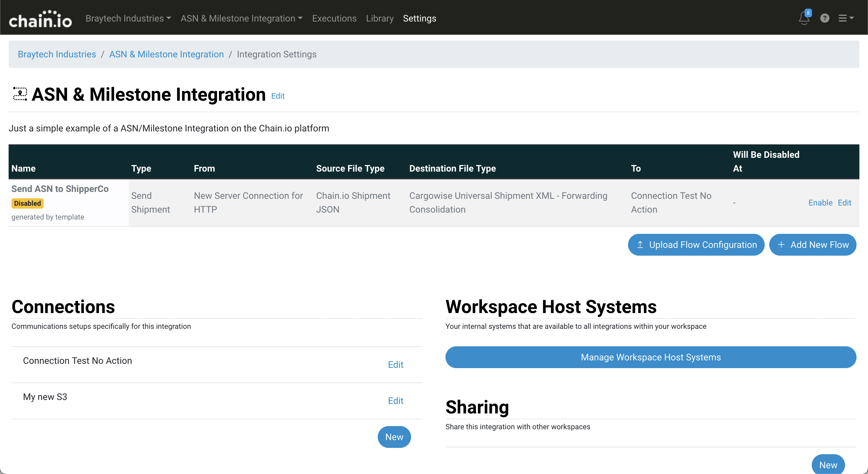Viewport: 868px width, 474px height.
Task: Open Send ASN to ShipperCo flow
Action: pyautogui.click(x=60, y=189)
